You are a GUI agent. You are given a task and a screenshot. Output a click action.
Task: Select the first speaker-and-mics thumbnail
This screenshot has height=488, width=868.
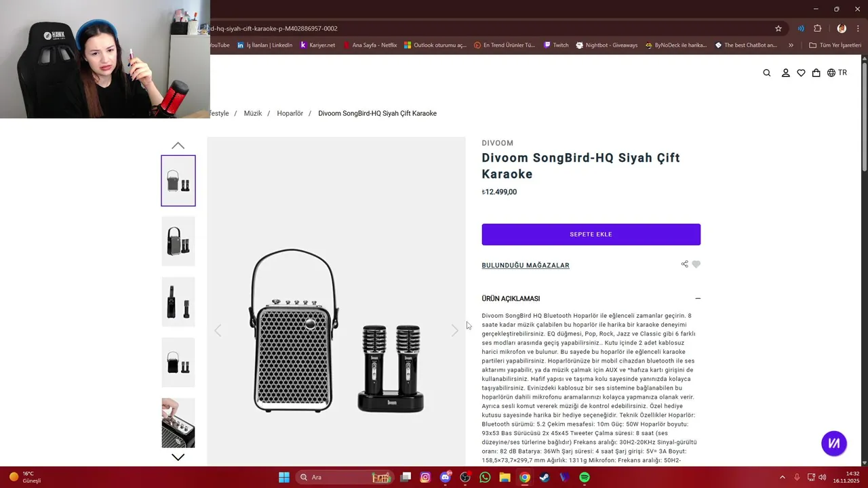tap(178, 181)
